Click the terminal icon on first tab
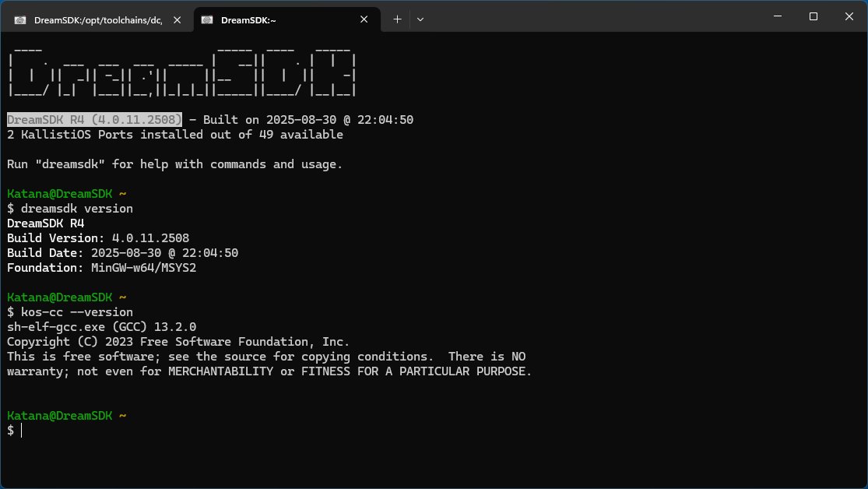The height and width of the screenshot is (489, 868). tap(20, 20)
